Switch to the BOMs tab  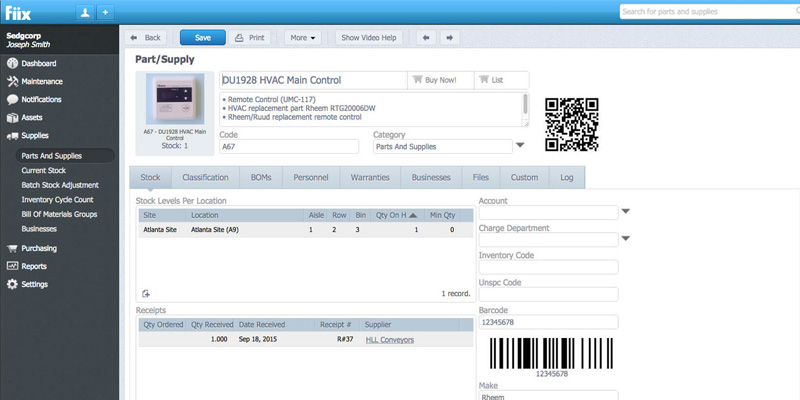261,178
